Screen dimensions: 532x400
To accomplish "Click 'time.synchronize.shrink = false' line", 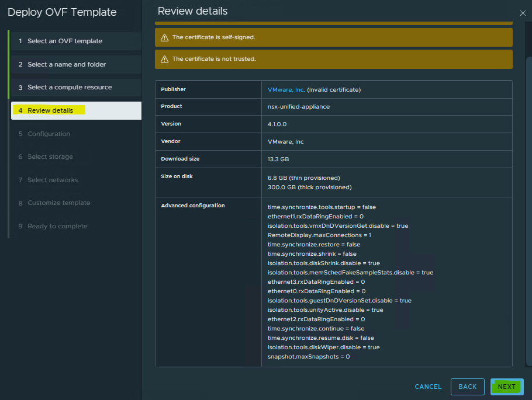I will (x=312, y=254).
